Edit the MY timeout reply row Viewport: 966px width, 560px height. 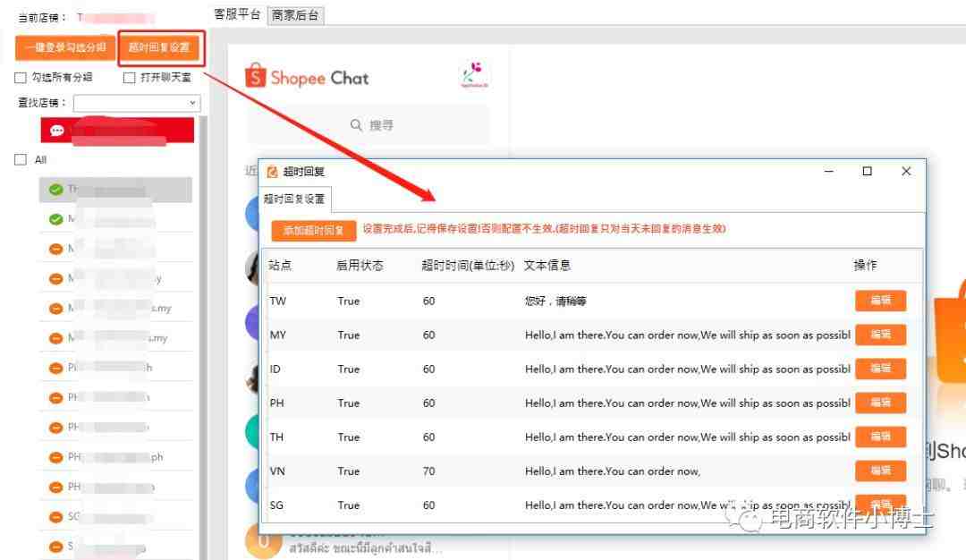point(880,335)
